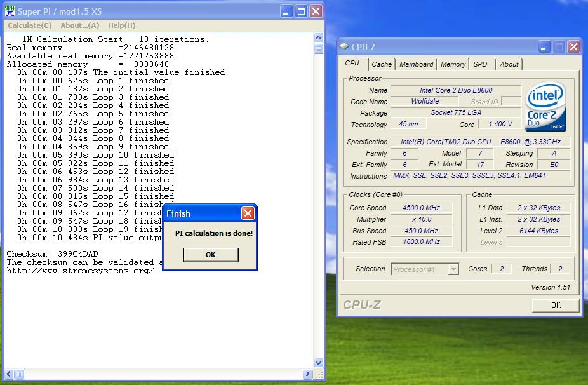The width and height of the screenshot is (588, 385).
Task: Click the Bus Speed value '450.0 MHz'
Action: (422, 231)
